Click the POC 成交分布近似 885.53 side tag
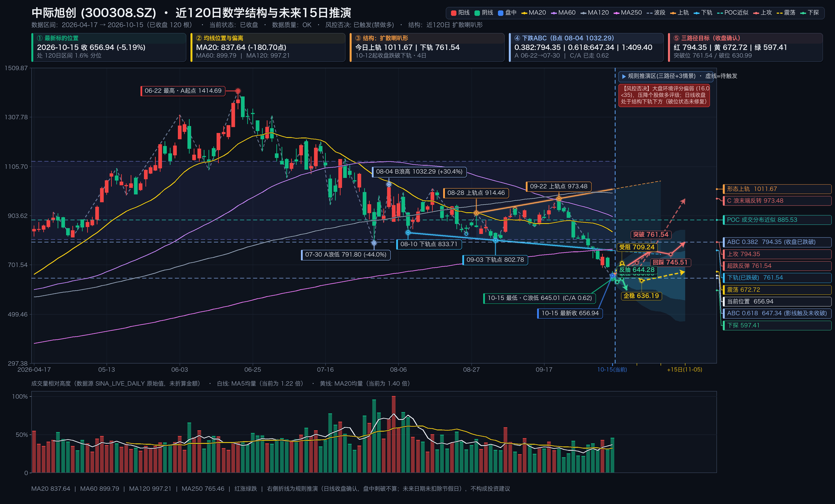The image size is (835, 504). pos(777,220)
